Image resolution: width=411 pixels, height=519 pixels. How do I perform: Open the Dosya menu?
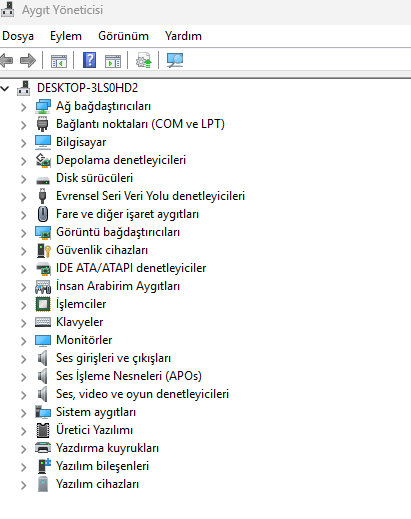click(x=18, y=36)
